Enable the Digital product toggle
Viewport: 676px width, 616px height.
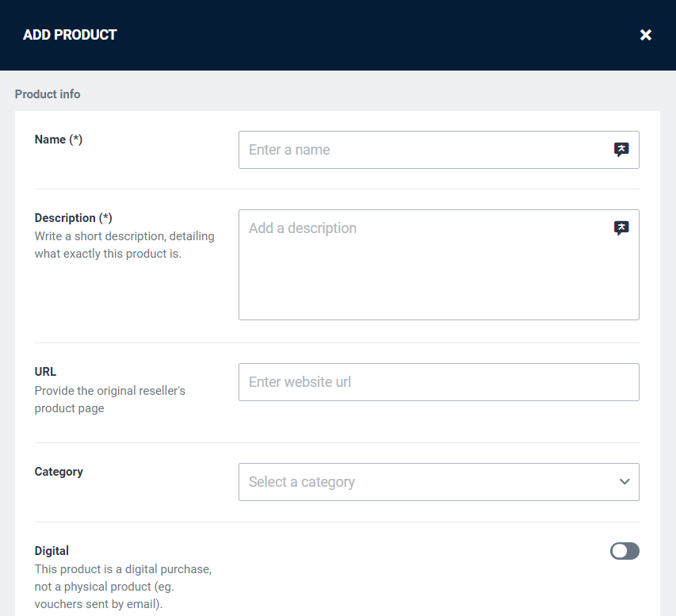pos(624,551)
